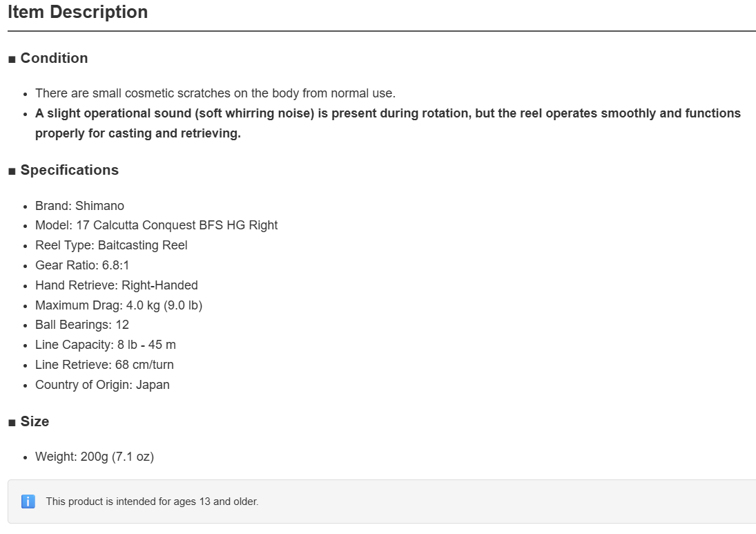Click the Brand: Shimano line
Screen dimensions: 756x534
(x=79, y=206)
